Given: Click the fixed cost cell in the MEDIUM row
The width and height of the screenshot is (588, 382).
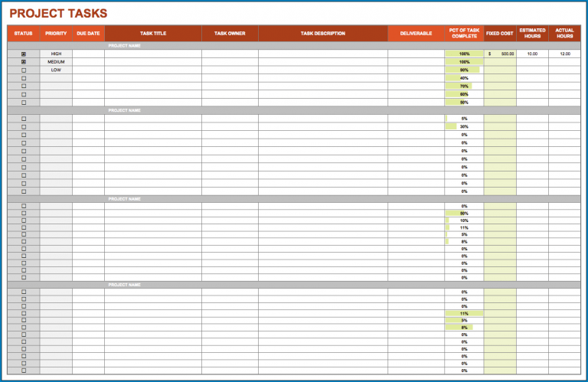Looking at the screenshot, I should 500,62.
